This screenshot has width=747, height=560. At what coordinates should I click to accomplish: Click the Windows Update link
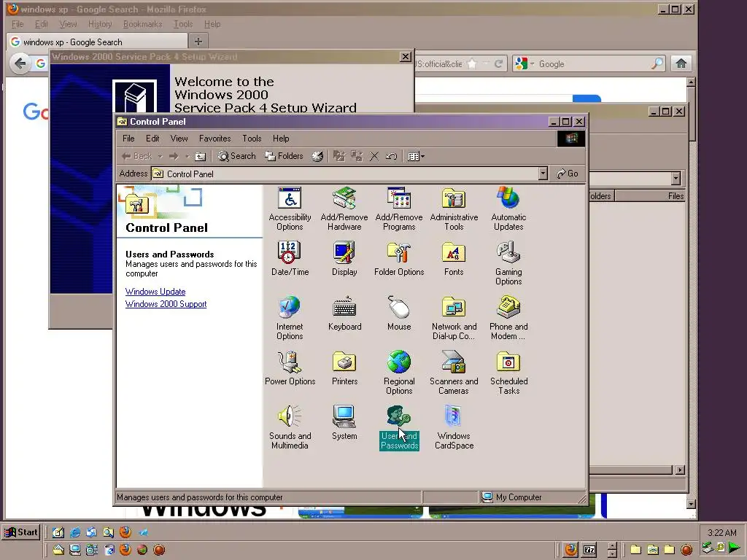tap(155, 292)
